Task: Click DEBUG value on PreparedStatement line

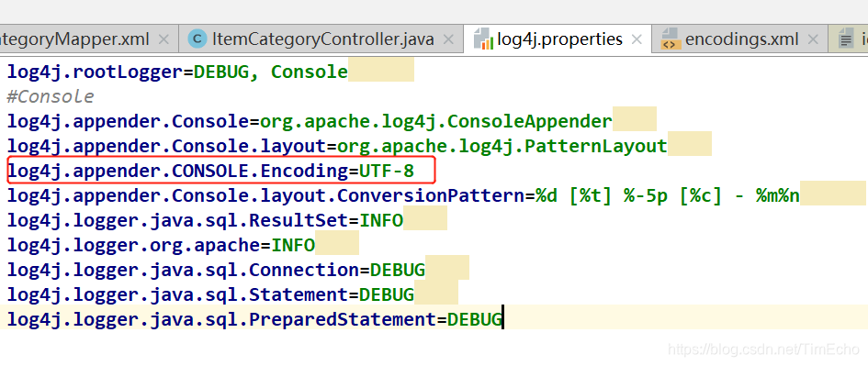Action: coord(474,319)
